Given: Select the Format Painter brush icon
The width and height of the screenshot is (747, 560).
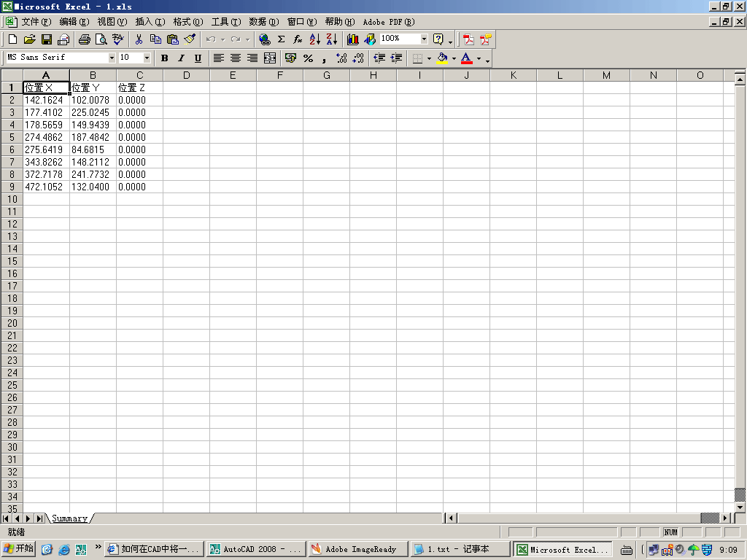Looking at the screenshot, I should 190,39.
